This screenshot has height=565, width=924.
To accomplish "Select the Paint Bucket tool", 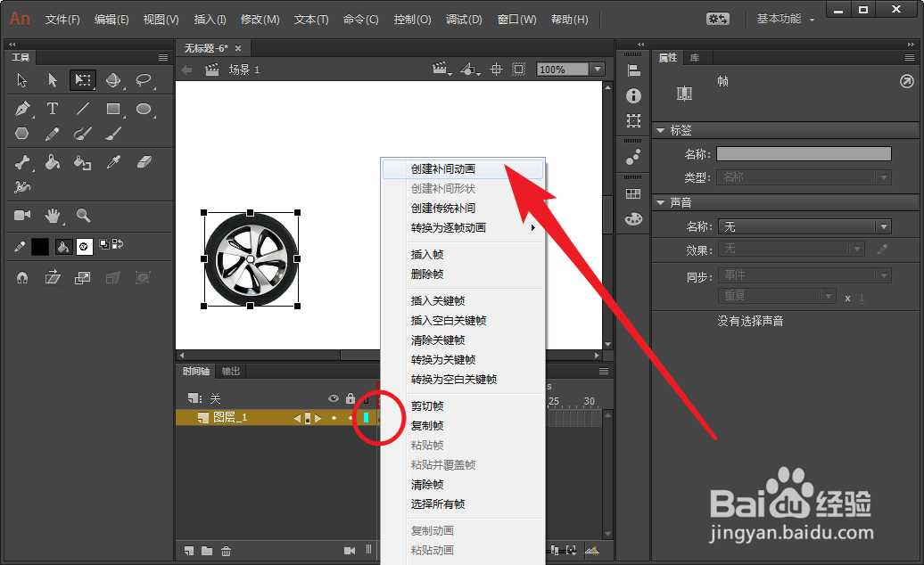I will click(x=53, y=162).
